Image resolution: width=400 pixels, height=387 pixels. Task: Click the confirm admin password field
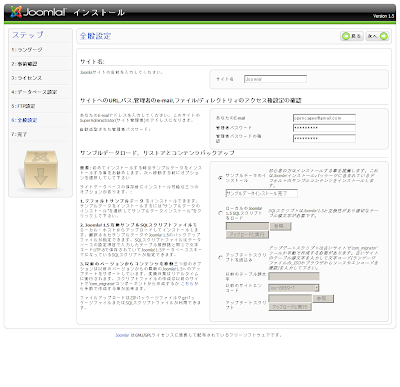coord(324,138)
